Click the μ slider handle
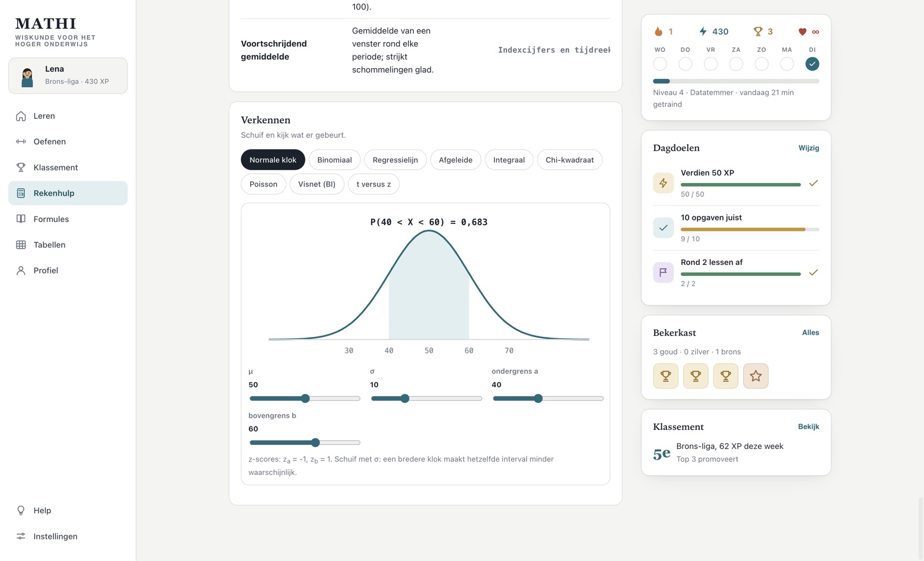Image resolution: width=924 pixels, height=561 pixels. click(305, 398)
